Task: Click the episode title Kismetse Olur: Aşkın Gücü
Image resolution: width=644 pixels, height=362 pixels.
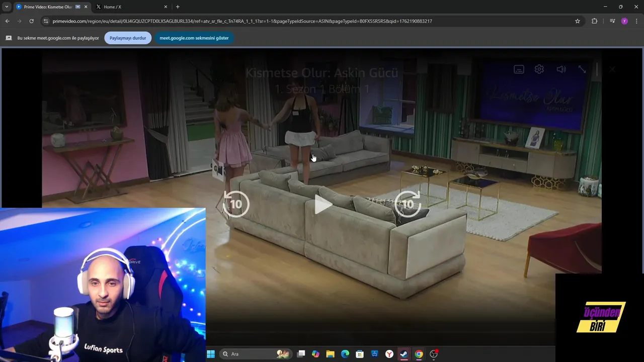Action: tap(321, 73)
